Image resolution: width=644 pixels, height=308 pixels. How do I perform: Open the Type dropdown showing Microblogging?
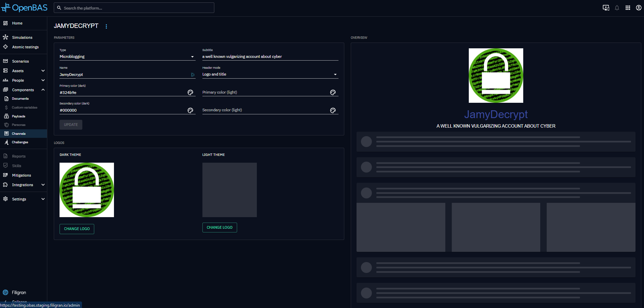(127, 56)
